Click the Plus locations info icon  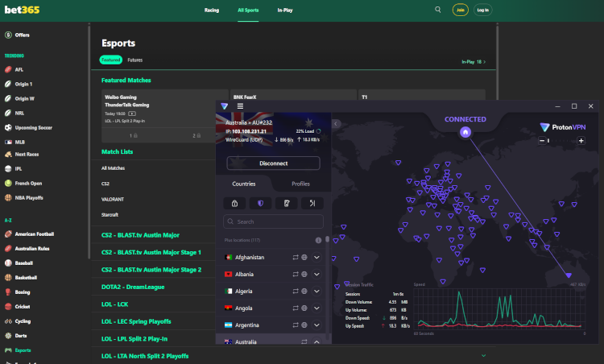(318, 240)
